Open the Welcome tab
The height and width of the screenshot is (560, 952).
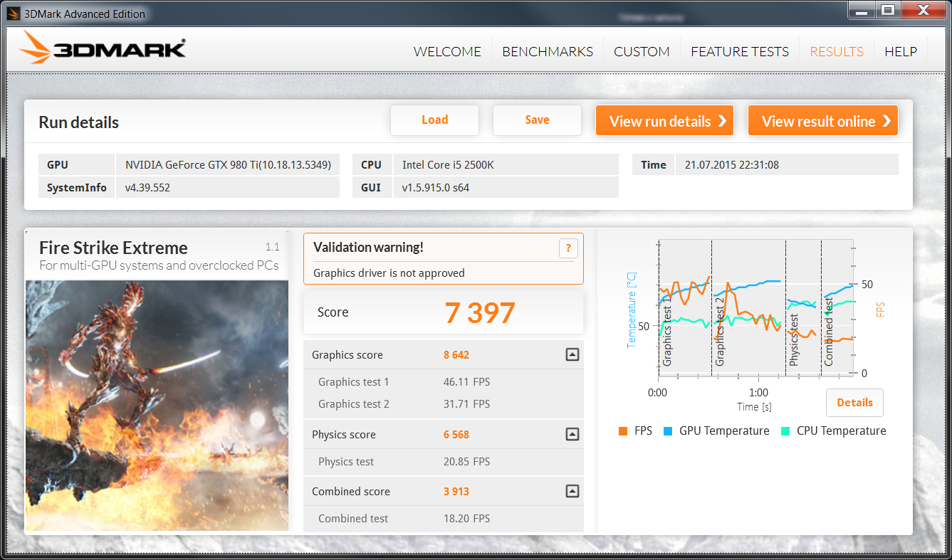click(x=447, y=52)
